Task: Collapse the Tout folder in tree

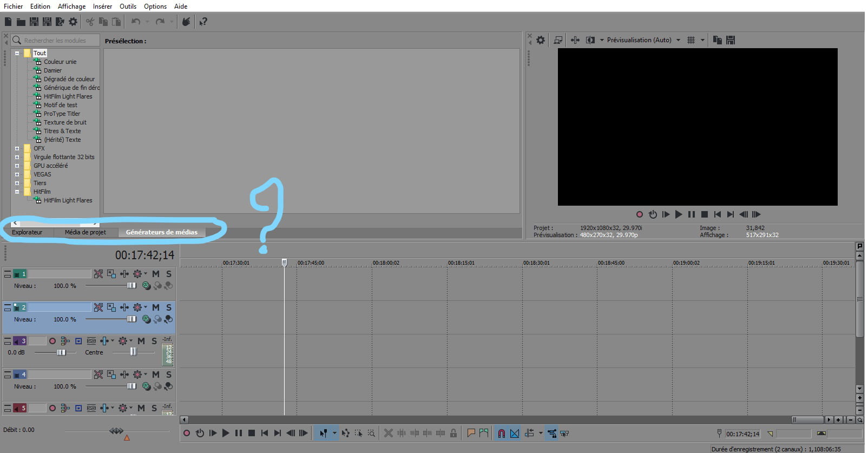Action: point(17,53)
